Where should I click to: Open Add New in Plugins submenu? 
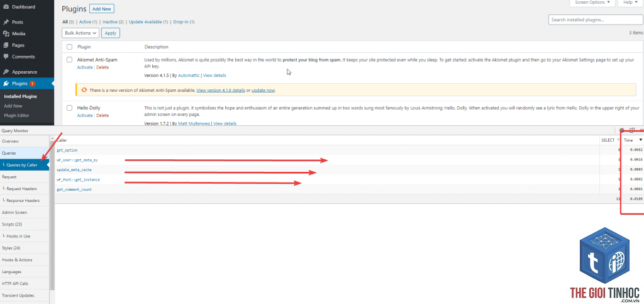(x=13, y=106)
